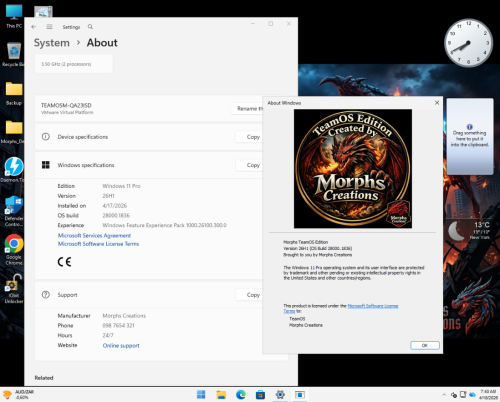
Task: Open Settings hamburger navigation menu
Action: pyautogui.click(x=49, y=27)
